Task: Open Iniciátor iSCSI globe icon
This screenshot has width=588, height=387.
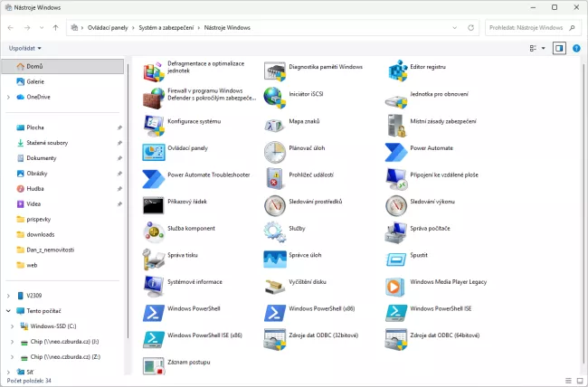Action: click(x=275, y=99)
